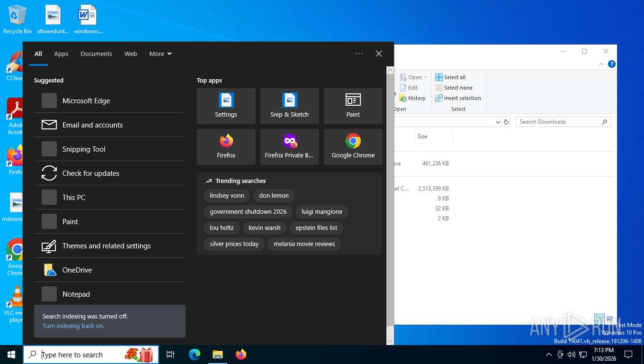Switch to large icons view button
This screenshot has height=364, width=644.
tap(610, 319)
